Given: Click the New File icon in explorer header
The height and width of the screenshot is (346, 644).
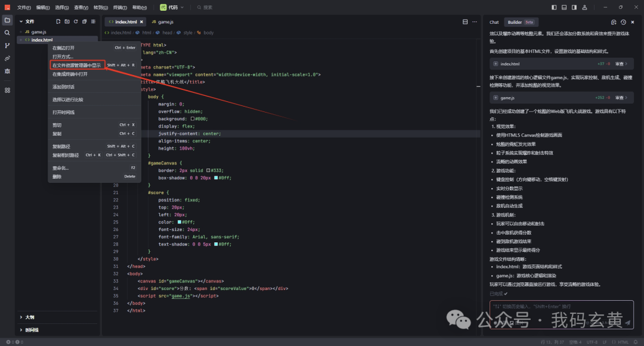Looking at the screenshot, I should (58, 21).
